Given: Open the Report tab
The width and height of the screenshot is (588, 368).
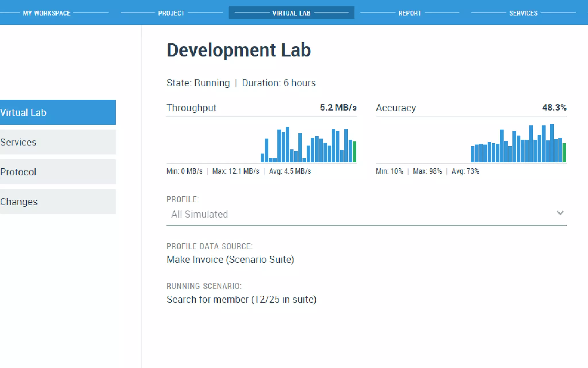Looking at the screenshot, I should coord(409,13).
